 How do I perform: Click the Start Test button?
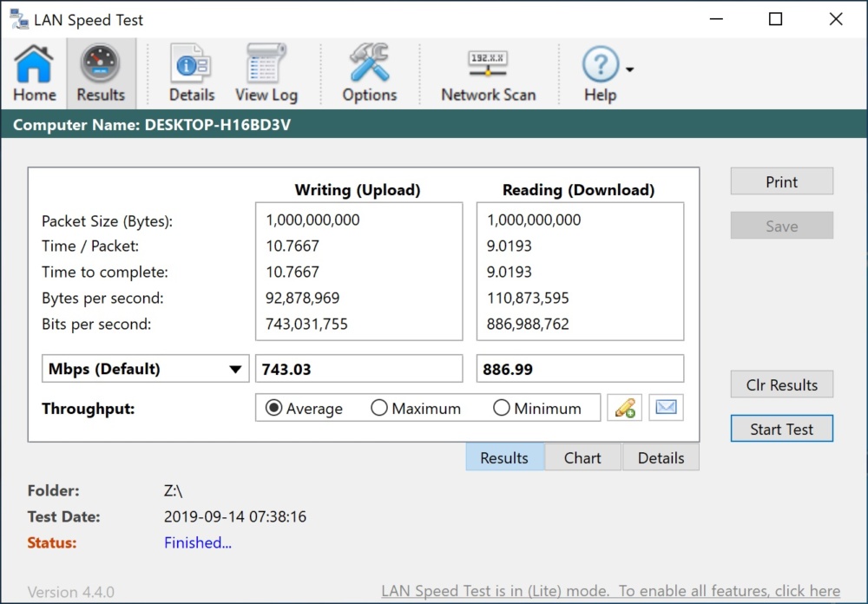782,429
